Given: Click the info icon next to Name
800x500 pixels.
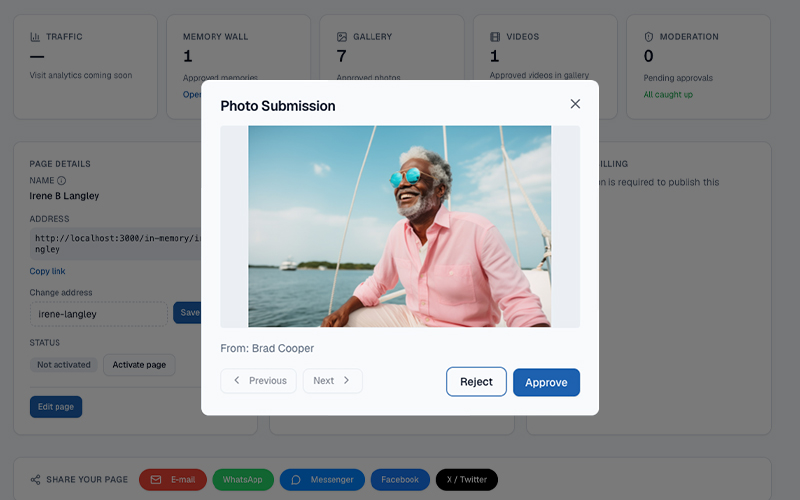Looking at the screenshot, I should tap(62, 180).
